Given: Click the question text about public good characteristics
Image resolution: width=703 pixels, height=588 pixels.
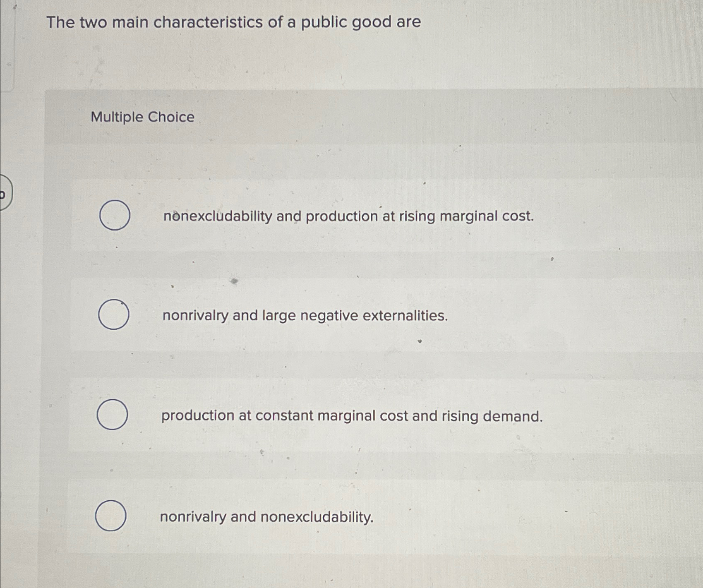Looking at the screenshot, I should (x=233, y=22).
